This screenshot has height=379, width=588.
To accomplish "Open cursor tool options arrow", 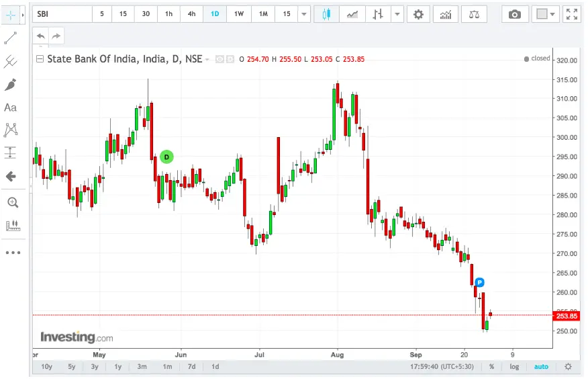I will click(23, 15).
